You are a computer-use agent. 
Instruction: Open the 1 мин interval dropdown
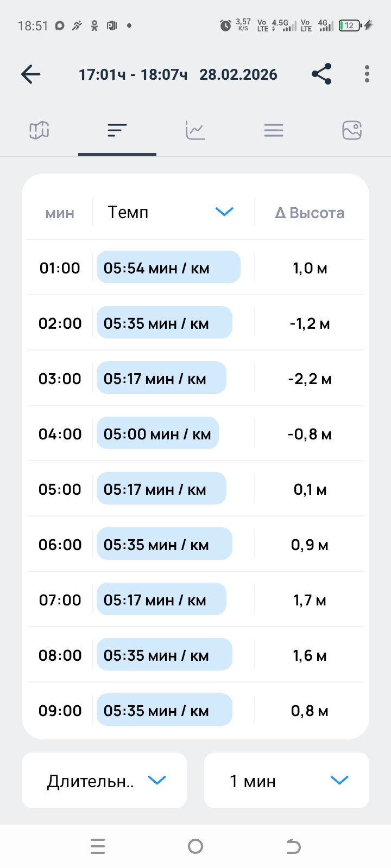(287, 780)
